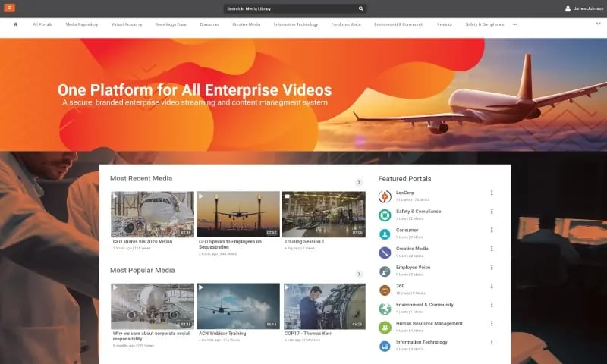The width and height of the screenshot is (607, 364).
Task: Show more Most Recent Media with arrow
Action: [x=359, y=183]
